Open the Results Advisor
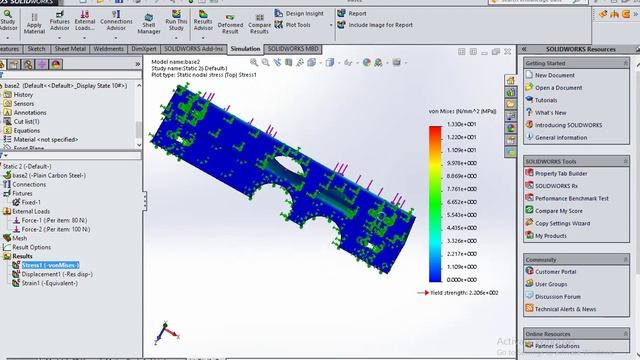The image size is (640, 360). tap(203, 21)
